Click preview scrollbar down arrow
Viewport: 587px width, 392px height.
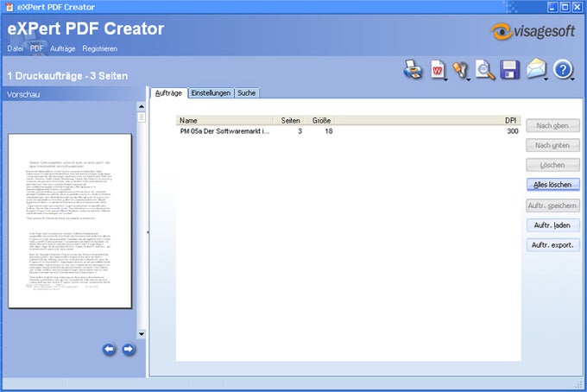(x=142, y=334)
